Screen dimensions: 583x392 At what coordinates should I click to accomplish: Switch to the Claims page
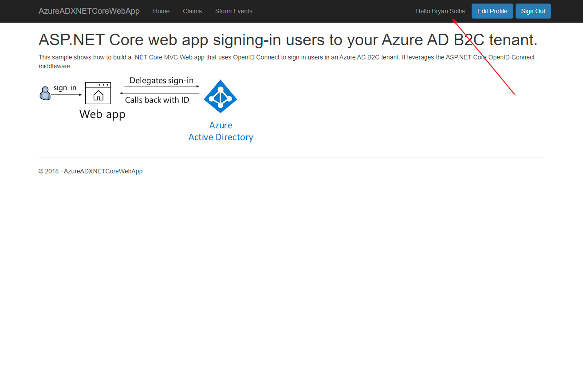click(x=192, y=11)
